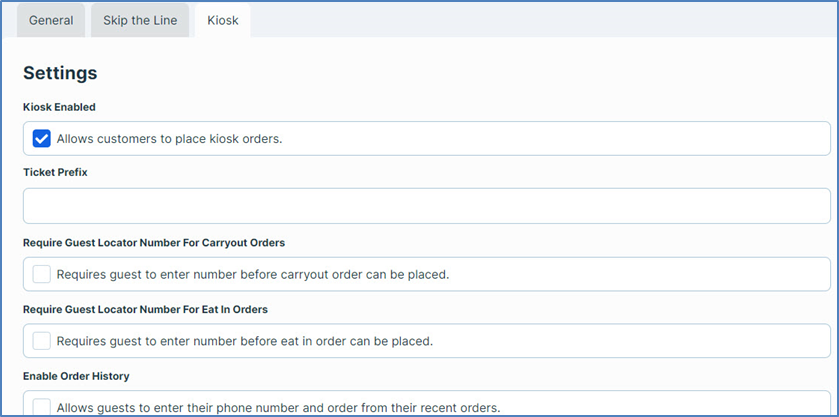Uncheck the Kiosk Enabled checkbox
839x417 pixels.
[42, 139]
